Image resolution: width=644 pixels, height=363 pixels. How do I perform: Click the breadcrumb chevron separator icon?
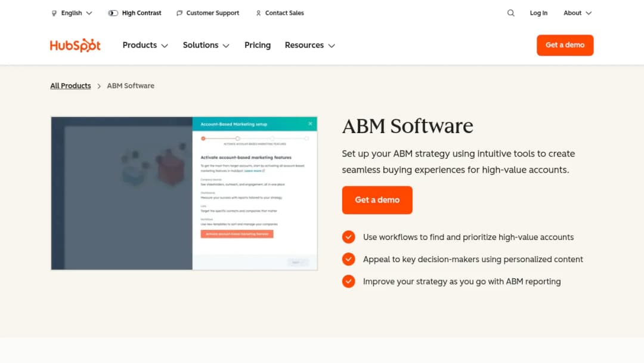tap(99, 86)
